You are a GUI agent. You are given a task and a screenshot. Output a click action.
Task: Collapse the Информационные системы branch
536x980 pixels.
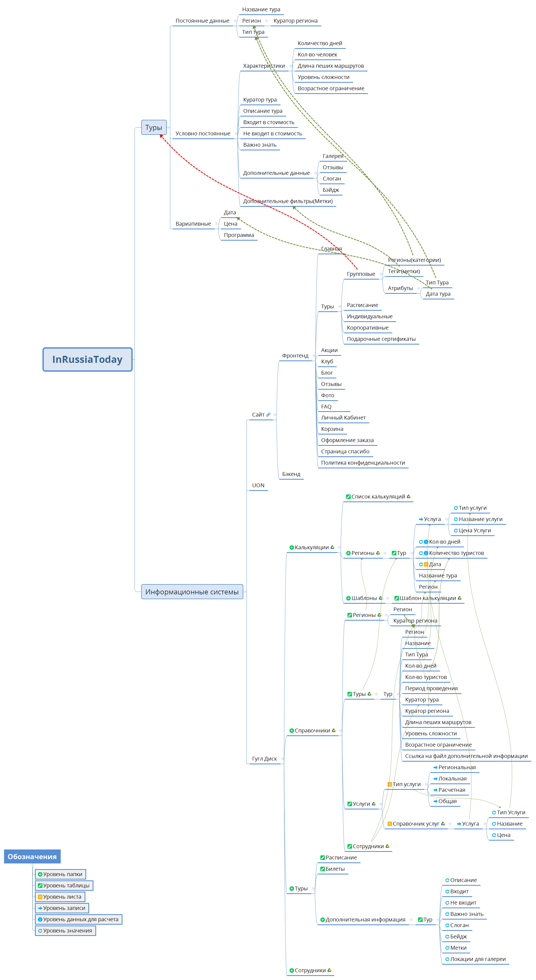(x=245, y=592)
